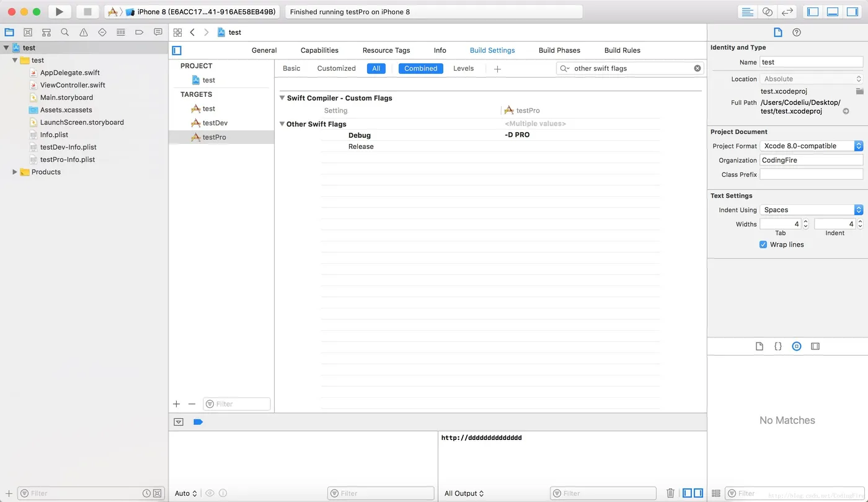
Task: Switch to the Build Phases tab
Action: click(559, 50)
